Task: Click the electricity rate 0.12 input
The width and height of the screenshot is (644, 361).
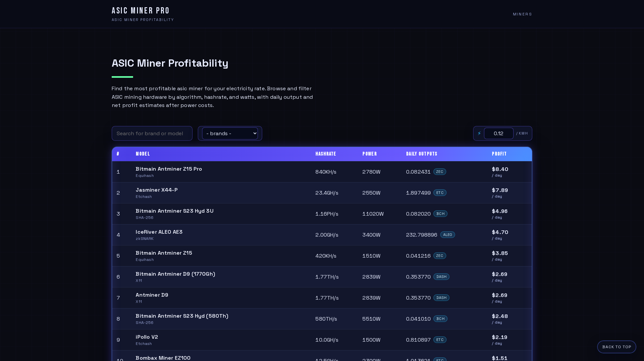Action: coord(498,134)
